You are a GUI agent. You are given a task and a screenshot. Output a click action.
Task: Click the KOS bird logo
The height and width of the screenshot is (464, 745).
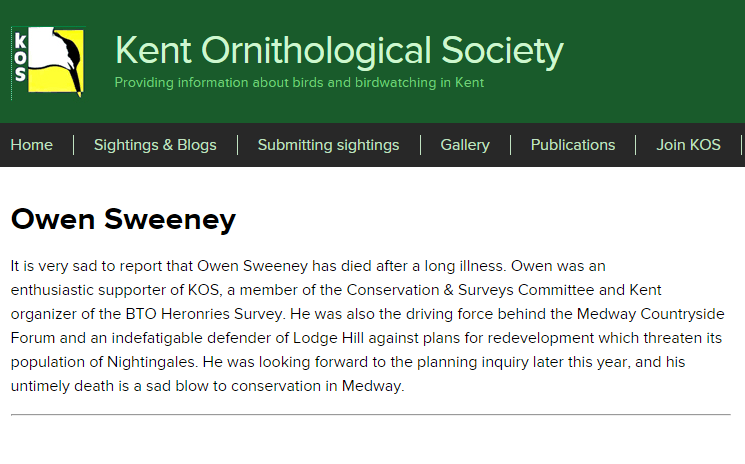pyautogui.click(x=48, y=63)
